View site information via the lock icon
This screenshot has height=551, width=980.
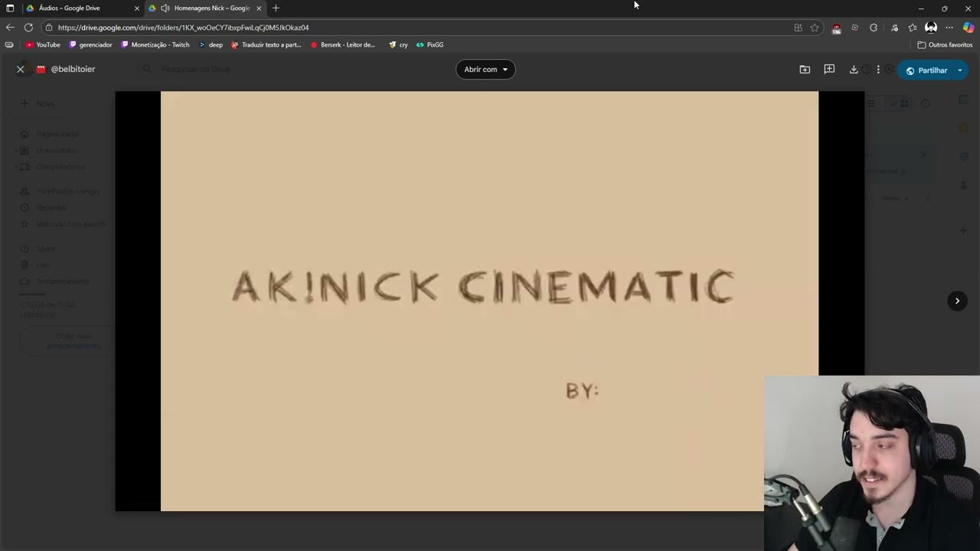click(x=49, y=28)
